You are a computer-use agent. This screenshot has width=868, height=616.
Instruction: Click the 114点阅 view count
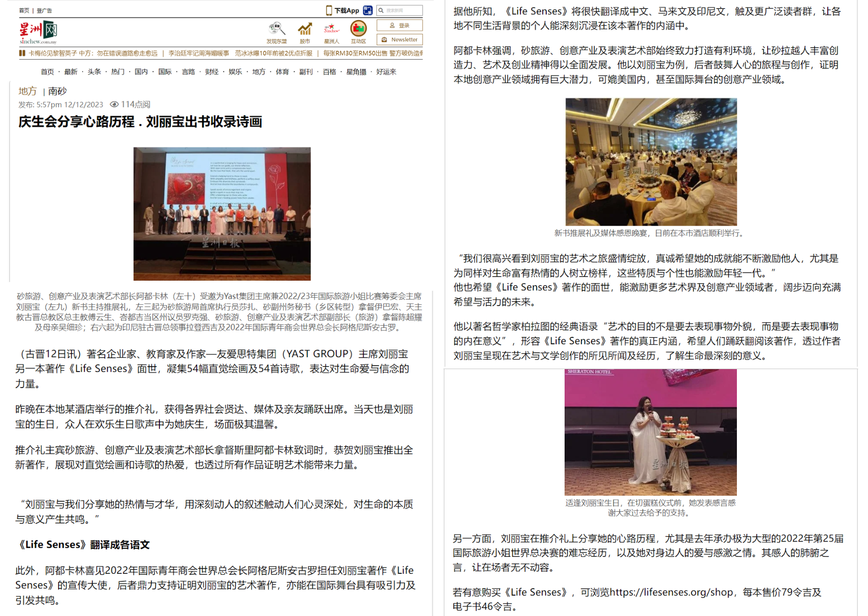click(x=135, y=104)
